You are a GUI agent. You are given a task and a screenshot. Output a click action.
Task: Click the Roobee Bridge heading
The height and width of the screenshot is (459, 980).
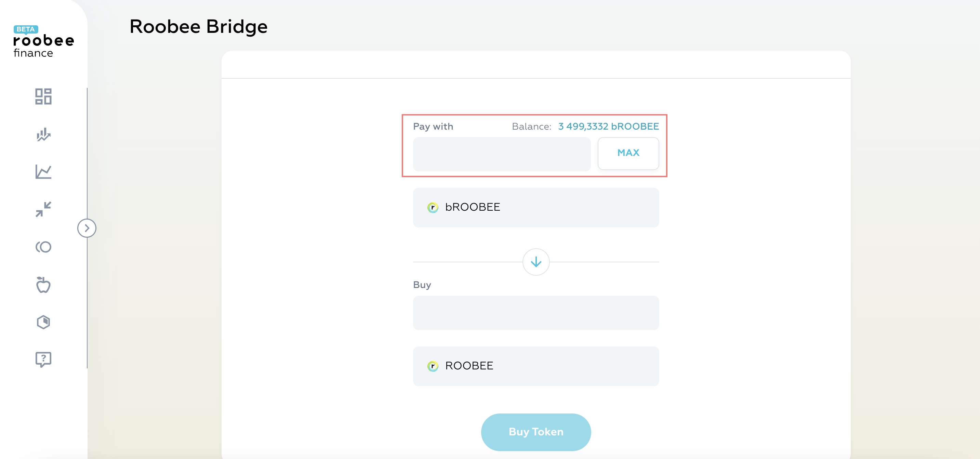[198, 27]
